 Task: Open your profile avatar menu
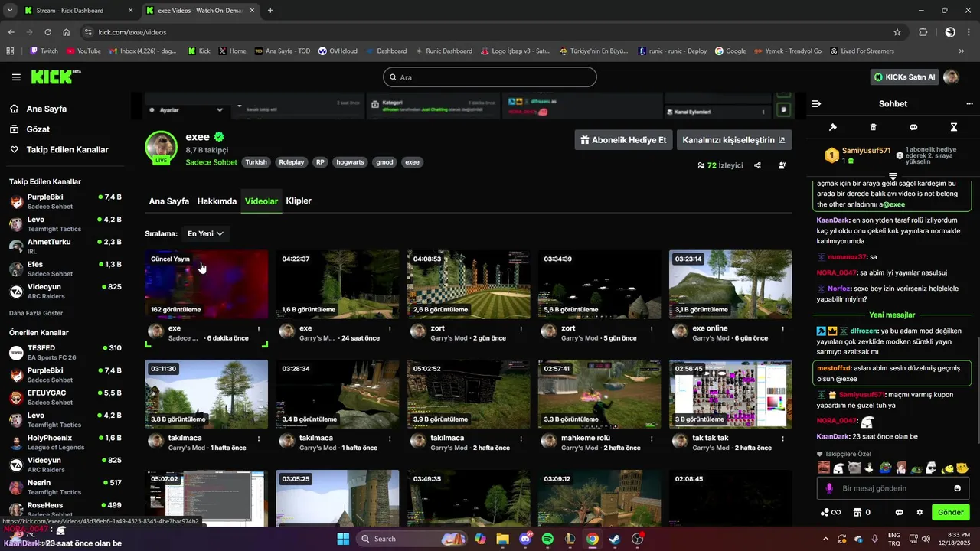[x=951, y=77]
